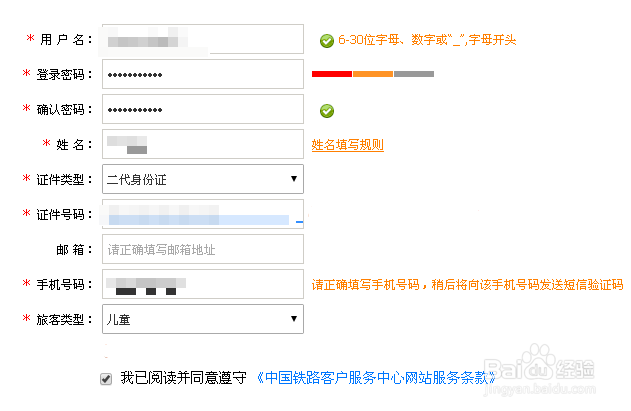Focus the 确认密码 input field
This screenshot has height=411, width=631.
tap(203, 109)
